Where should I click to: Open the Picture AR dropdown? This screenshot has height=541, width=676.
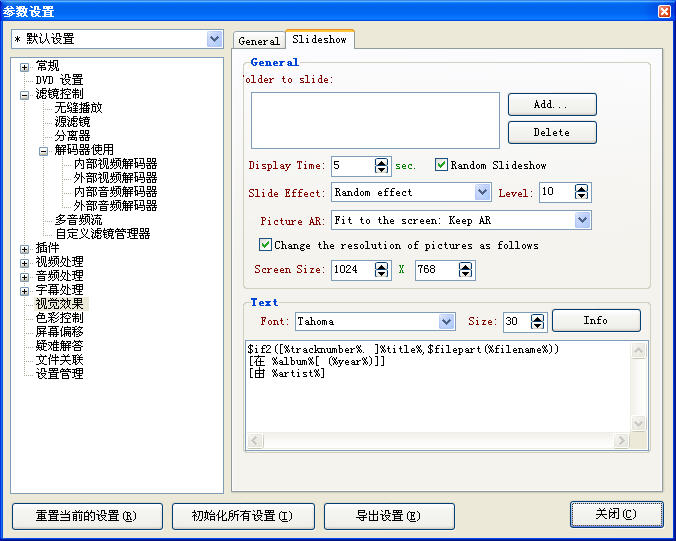[582, 220]
